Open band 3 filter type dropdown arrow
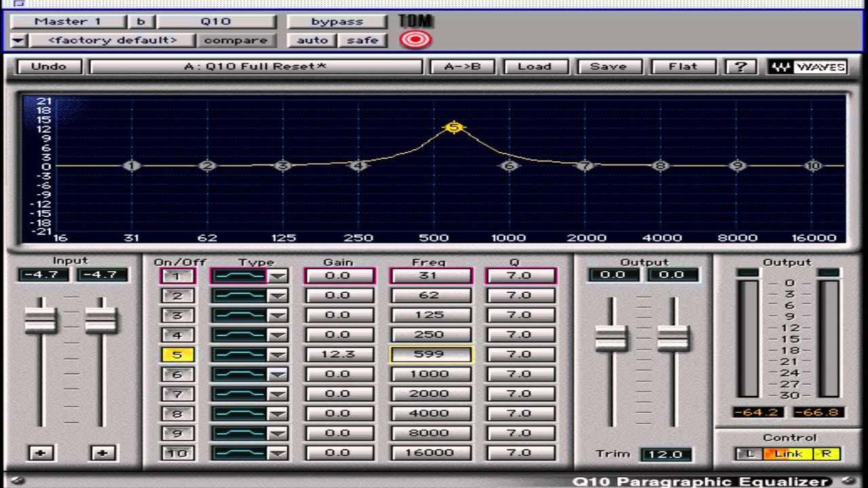The height and width of the screenshot is (488, 868). 277,315
